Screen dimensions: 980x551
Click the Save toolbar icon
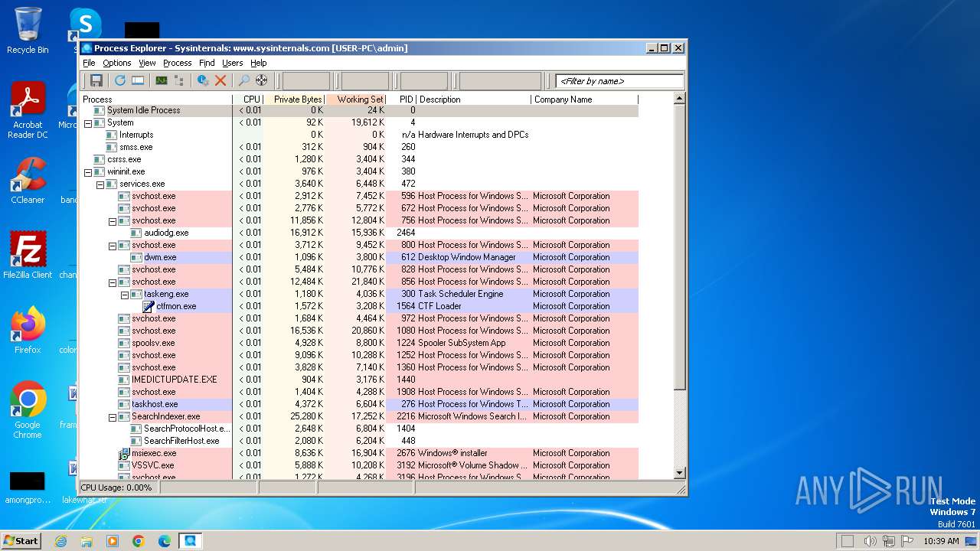click(96, 80)
